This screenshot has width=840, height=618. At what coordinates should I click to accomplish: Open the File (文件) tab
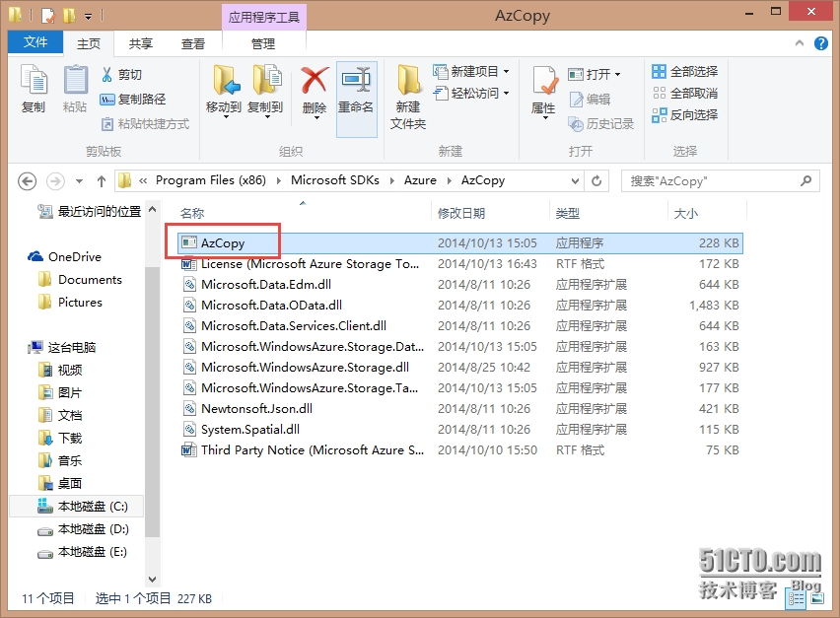pyautogui.click(x=35, y=42)
